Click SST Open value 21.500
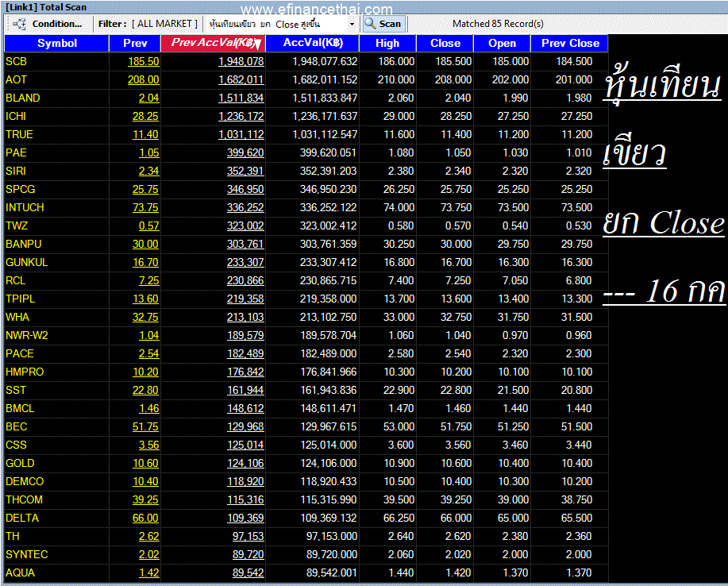The width and height of the screenshot is (728, 586). click(x=513, y=390)
